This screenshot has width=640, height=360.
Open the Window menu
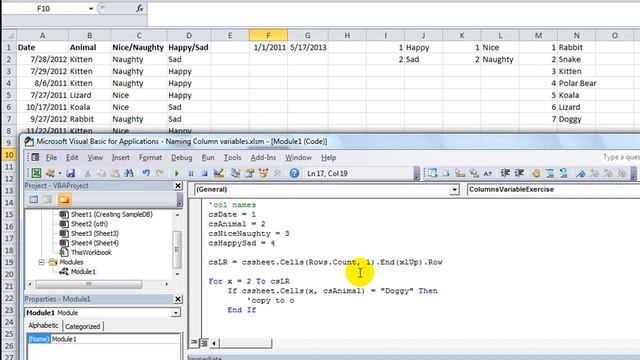pyautogui.click(x=298, y=158)
